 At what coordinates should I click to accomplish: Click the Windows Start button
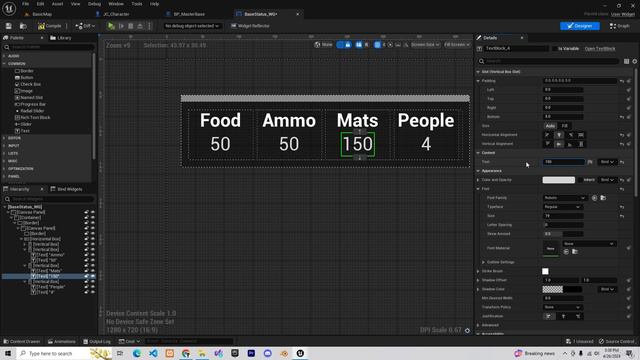[x=8, y=353]
